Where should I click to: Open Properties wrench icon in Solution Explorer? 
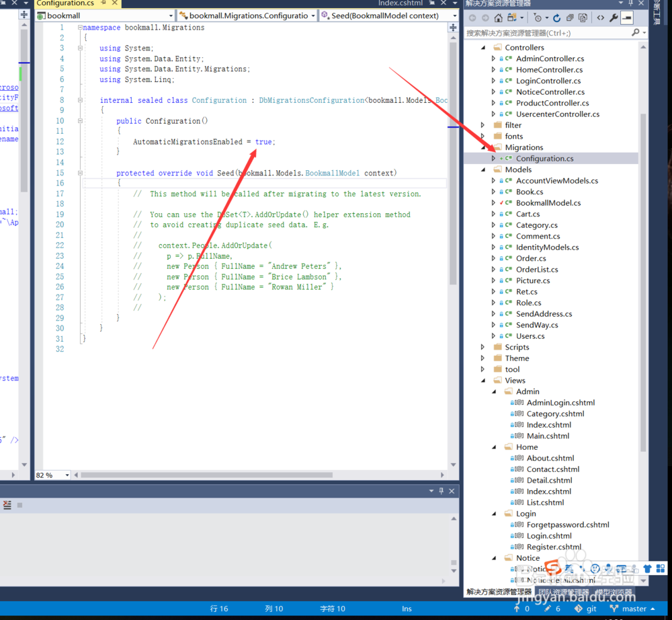614,17
